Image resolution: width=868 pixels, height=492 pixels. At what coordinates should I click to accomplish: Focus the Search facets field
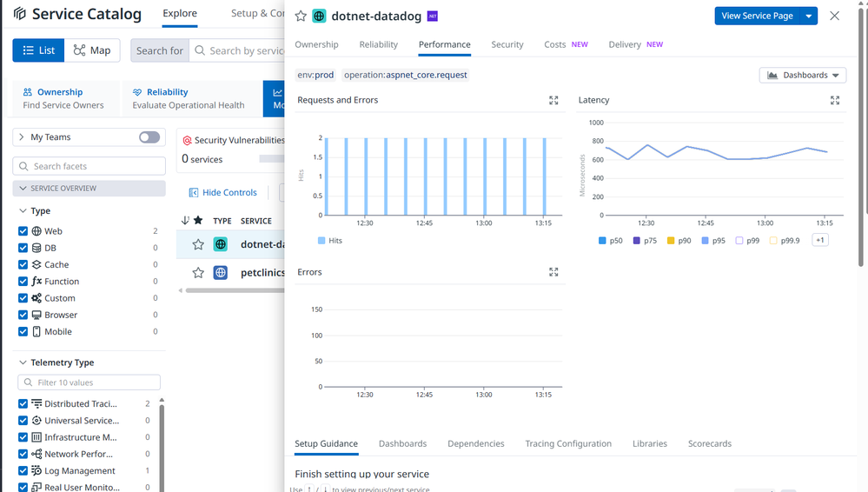[89, 166]
